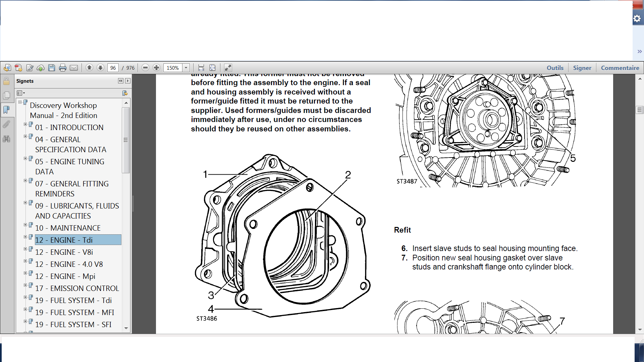Screen dimensions: 644x362
Task: Enter full screen read mode icon
Action: [228, 68]
